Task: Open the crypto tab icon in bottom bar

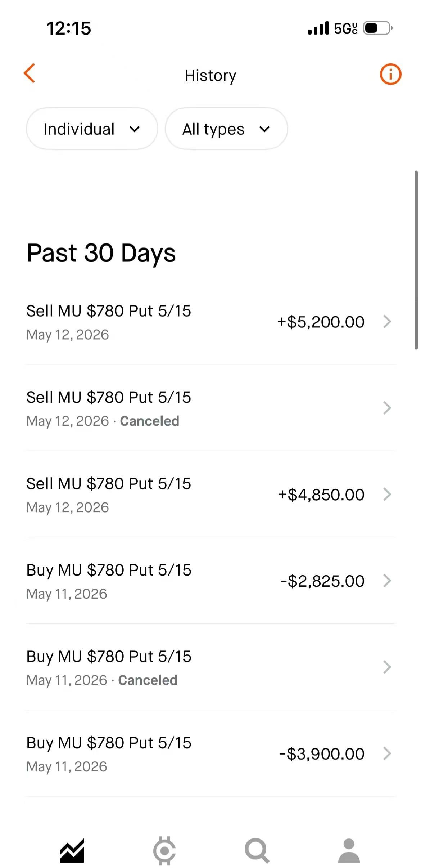Action: pyautogui.click(x=164, y=851)
